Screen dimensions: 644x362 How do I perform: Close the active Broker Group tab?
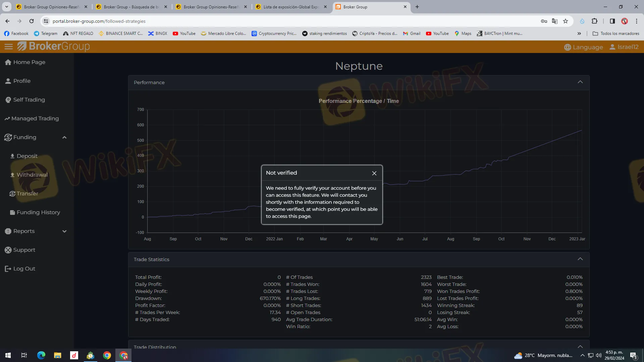point(405,7)
